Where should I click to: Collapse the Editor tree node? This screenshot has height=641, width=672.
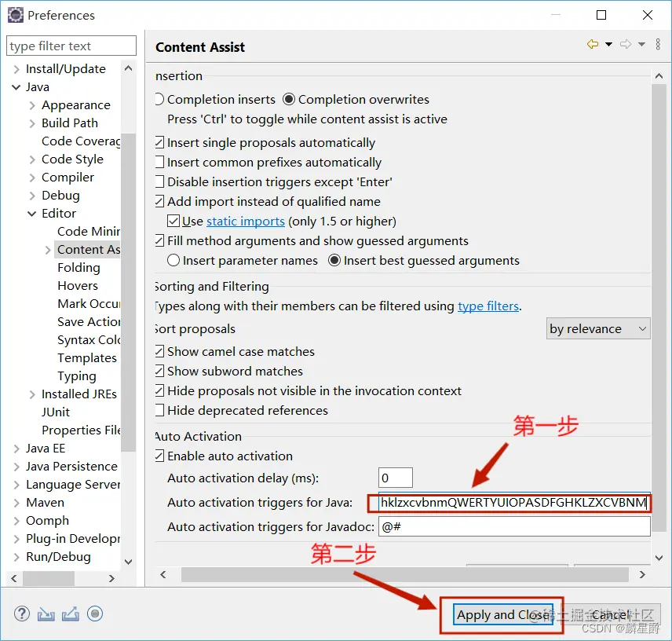(32, 214)
